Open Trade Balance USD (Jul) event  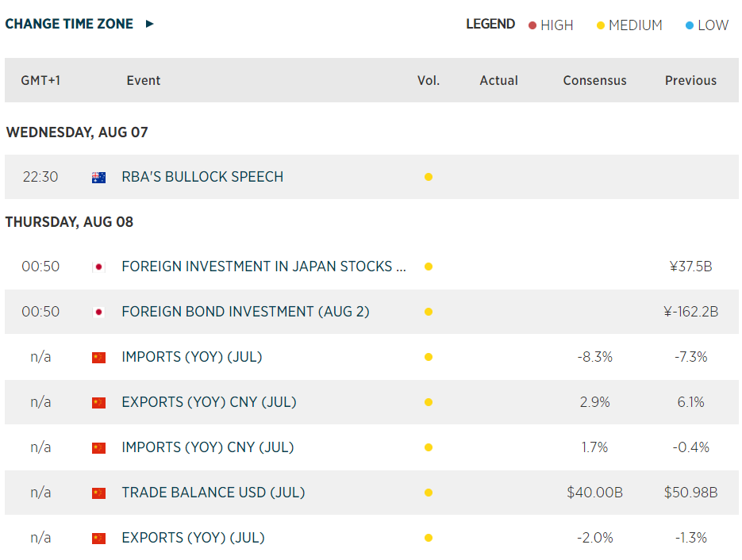coord(213,493)
